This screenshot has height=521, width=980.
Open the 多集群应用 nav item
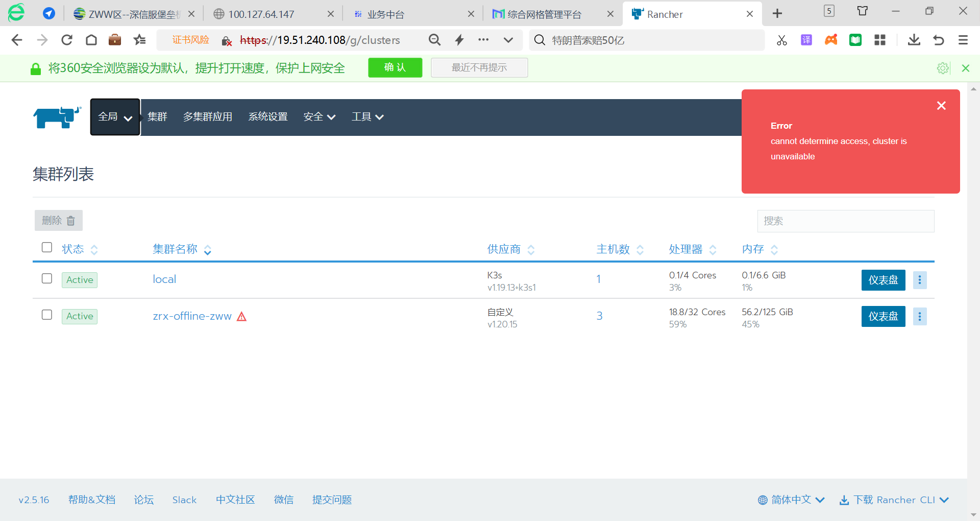click(208, 117)
